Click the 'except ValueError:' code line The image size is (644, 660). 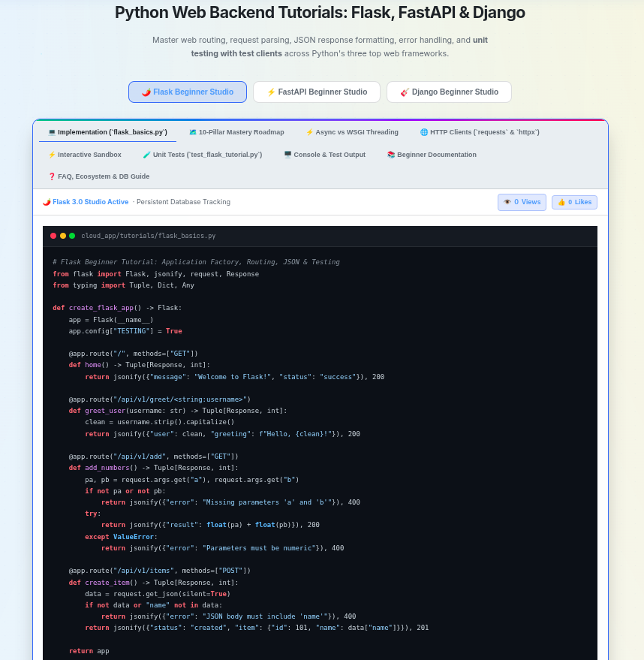(121, 537)
